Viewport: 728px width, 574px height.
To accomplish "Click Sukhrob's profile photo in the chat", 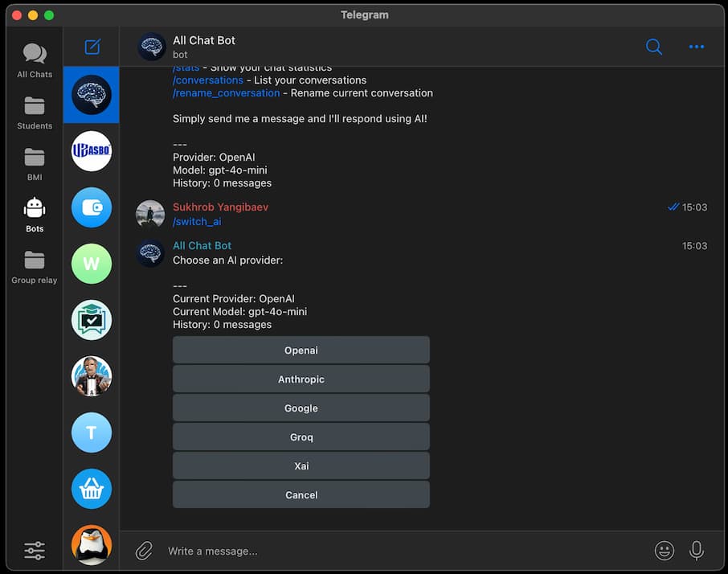I will 150,214.
